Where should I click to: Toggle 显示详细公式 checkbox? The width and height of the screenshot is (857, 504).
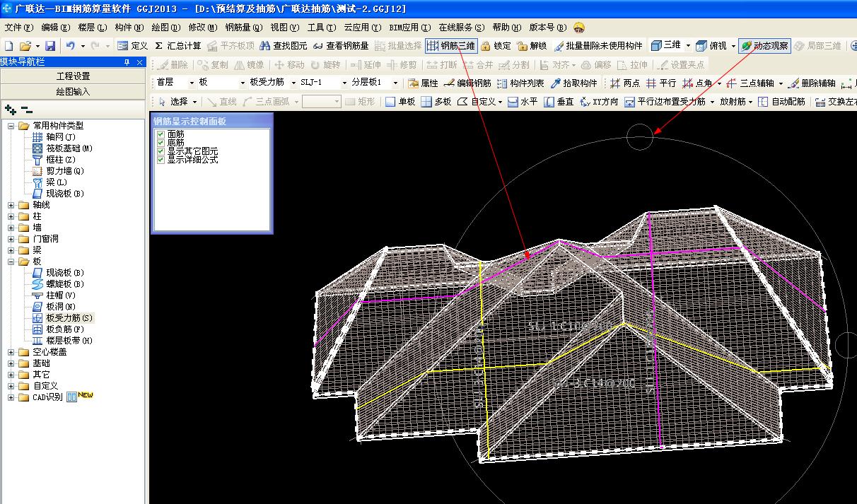[x=161, y=160]
